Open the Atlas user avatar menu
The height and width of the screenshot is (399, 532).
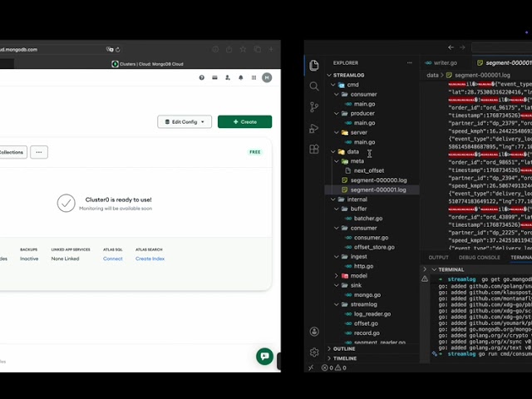click(x=267, y=77)
